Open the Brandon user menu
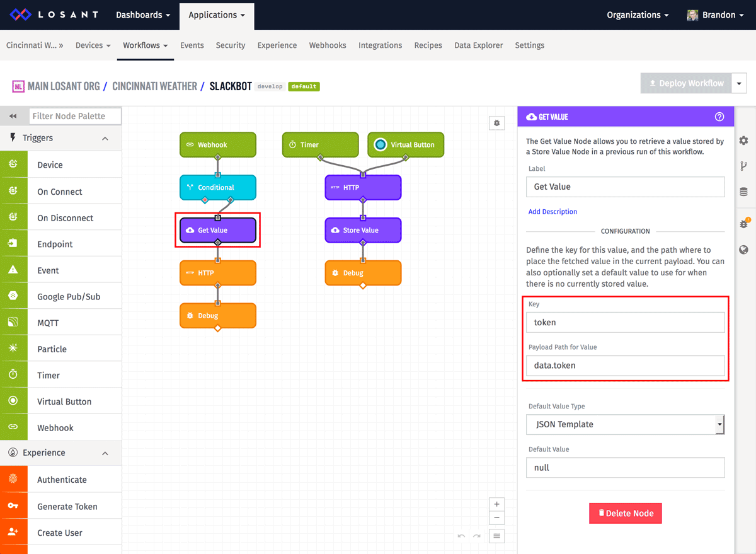The width and height of the screenshot is (756, 554). pyautogui.click(x=714, y=14)
